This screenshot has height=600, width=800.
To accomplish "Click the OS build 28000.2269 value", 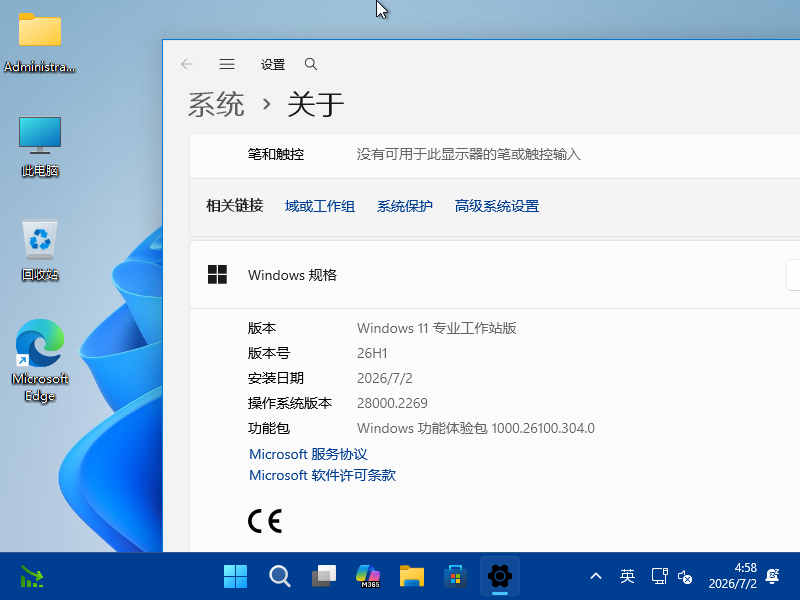I will pos(392,403).
